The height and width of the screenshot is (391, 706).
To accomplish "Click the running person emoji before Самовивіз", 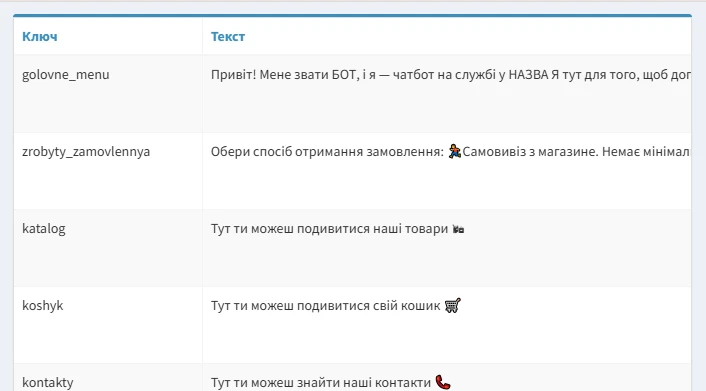I will click(x=455, y=151).
